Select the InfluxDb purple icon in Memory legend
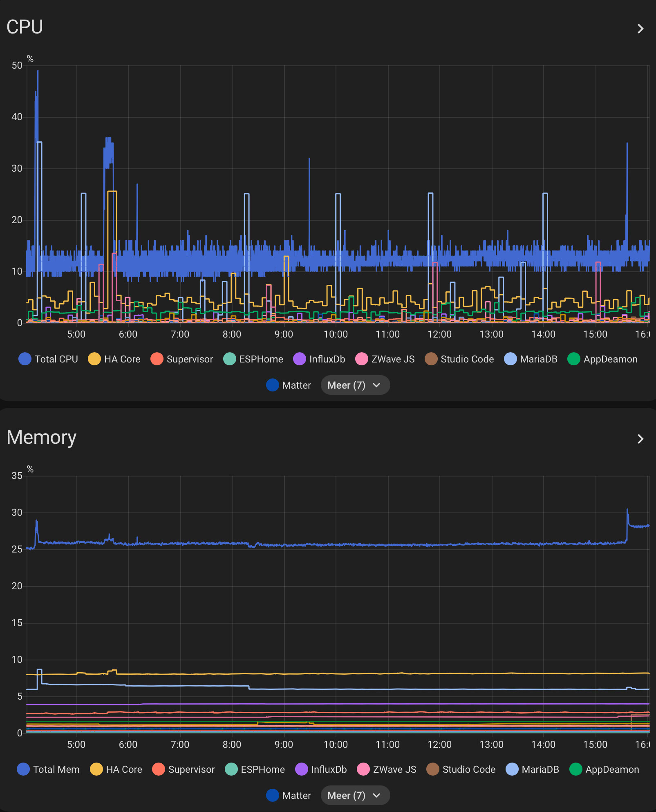 (x=300, y=769)
